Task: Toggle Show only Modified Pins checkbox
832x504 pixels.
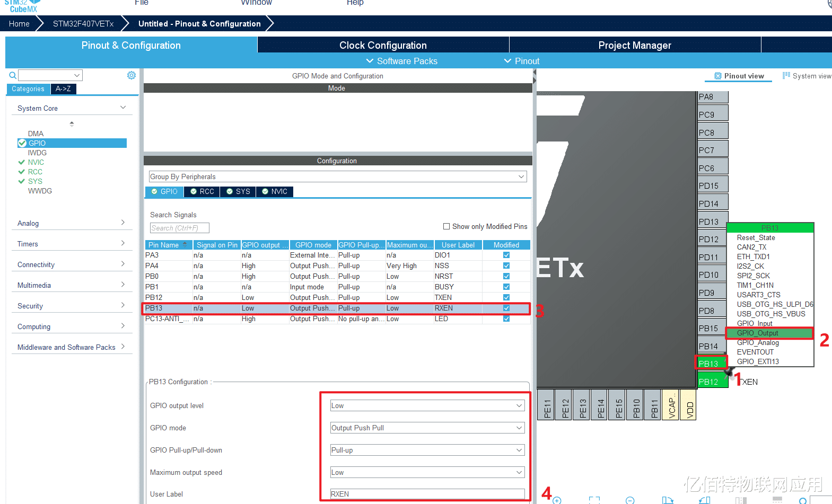Action: pos(446,226)
